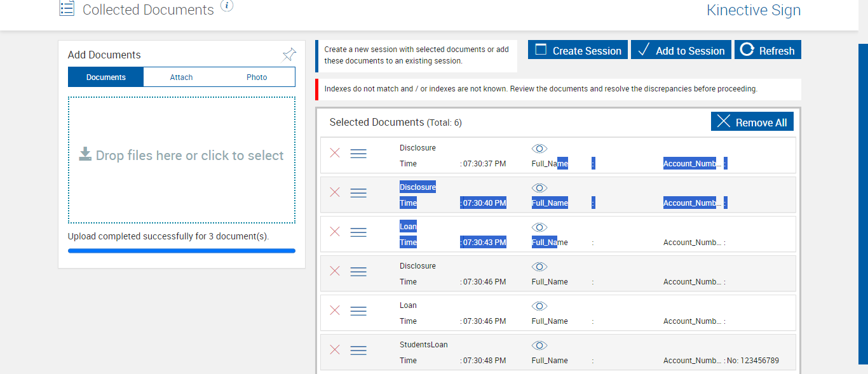Preview the Loan document at 07:30:43 PM
The height and width of the screenshot is (374, 868).
click(x=539, y=227)
